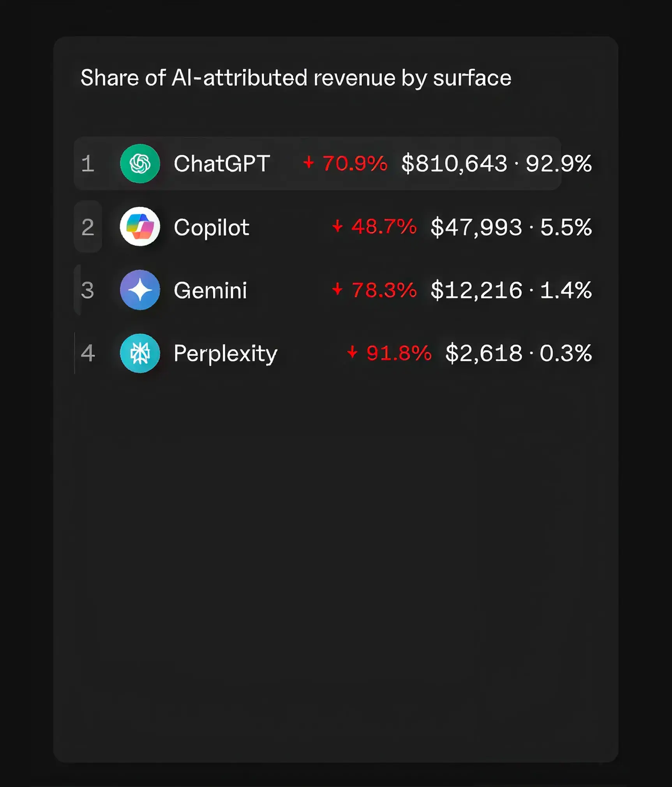The width and height of the screenshot is (672, 787).
Task: Open the Gemini row name
Action: [x=210, y=290]
